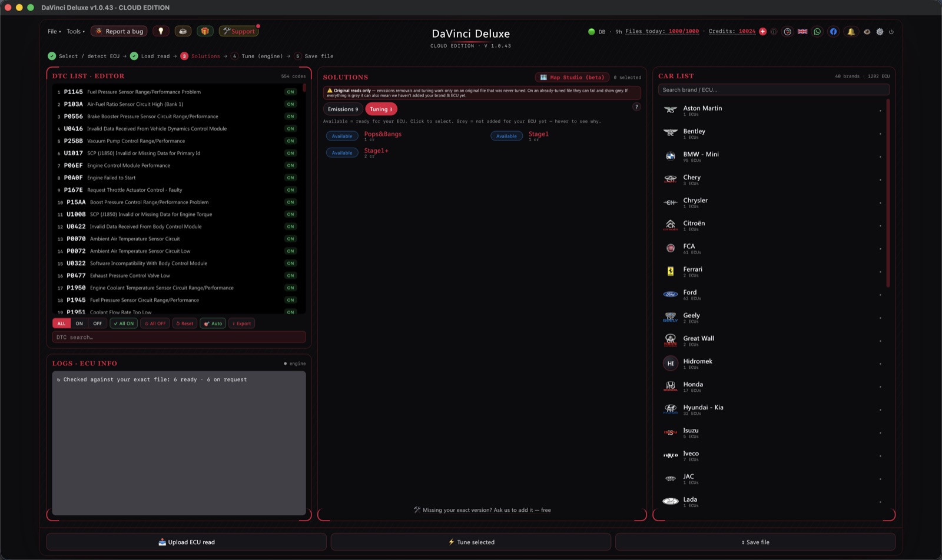Viewport: 942px width, 560px height.
Task: Toggle ON switch for DTC P15AA
Action: click(x=290, y=202)
